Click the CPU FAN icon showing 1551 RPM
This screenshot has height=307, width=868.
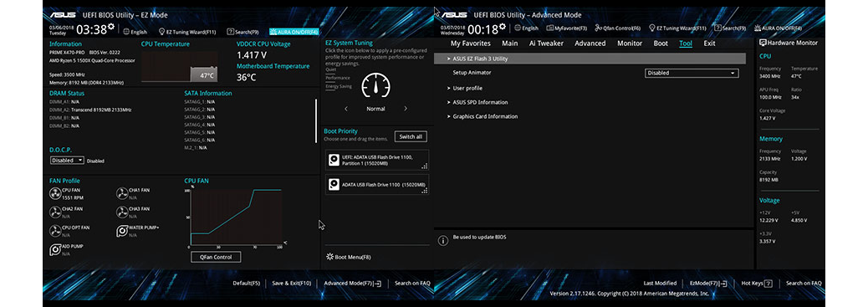(55, 193)
